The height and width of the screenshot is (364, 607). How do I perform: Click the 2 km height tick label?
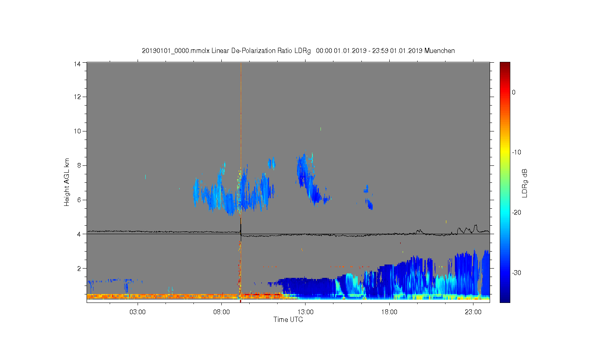(79, 269)
